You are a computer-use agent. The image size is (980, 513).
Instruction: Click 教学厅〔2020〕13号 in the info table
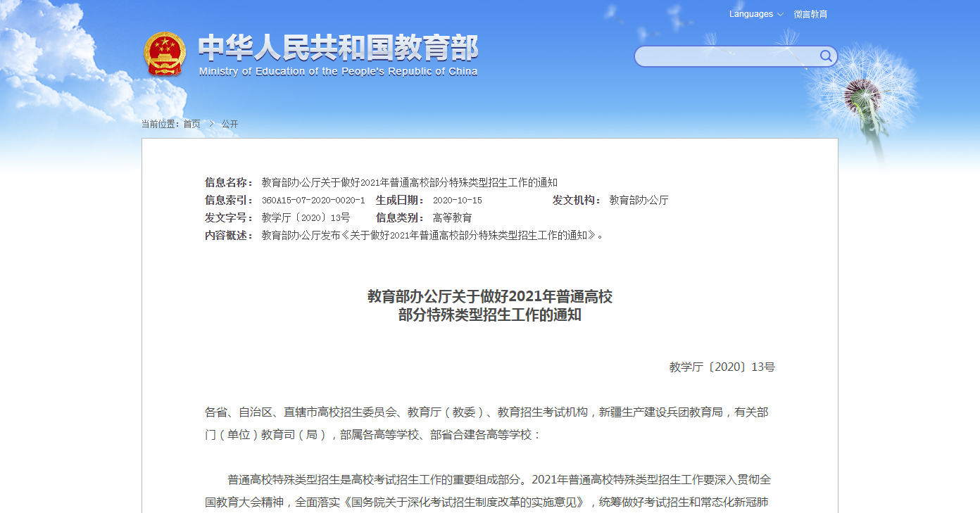click(x=306, y=217)
